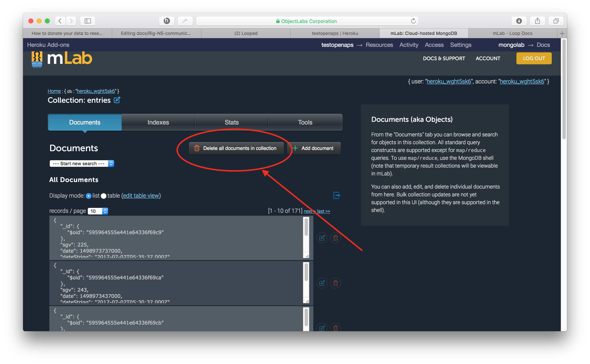
Task: Edit document with oid ending f69cb
Action: (x=322, y=327)
